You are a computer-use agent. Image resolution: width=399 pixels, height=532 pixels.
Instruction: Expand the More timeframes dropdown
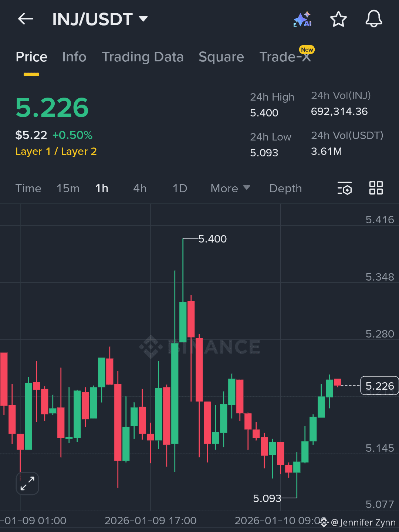coord(230,188)
